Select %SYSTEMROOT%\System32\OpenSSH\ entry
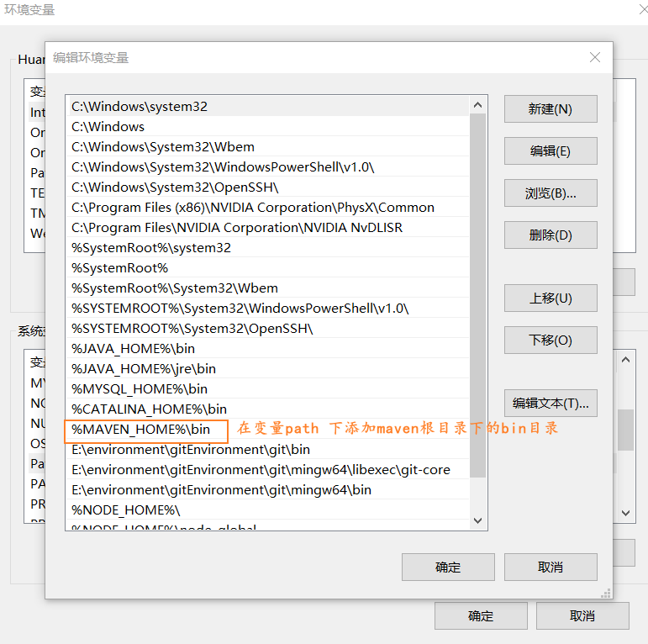Viewport: 648px width, 644px height. click(x=268, y=328)
